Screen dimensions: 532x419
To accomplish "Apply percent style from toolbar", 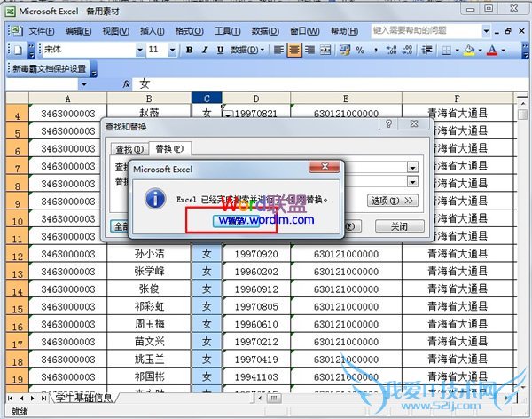I will [360, 51].
